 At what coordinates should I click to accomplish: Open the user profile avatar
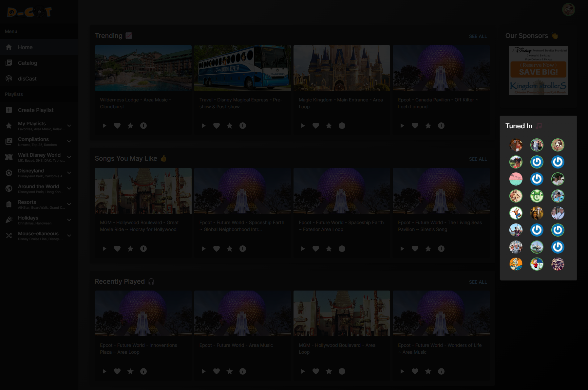point(568,9)
